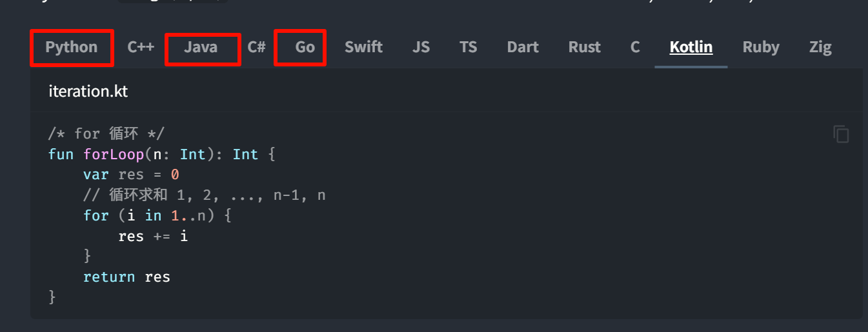
Task: Copy the code with the copy icon
Action: coord(840,134)
